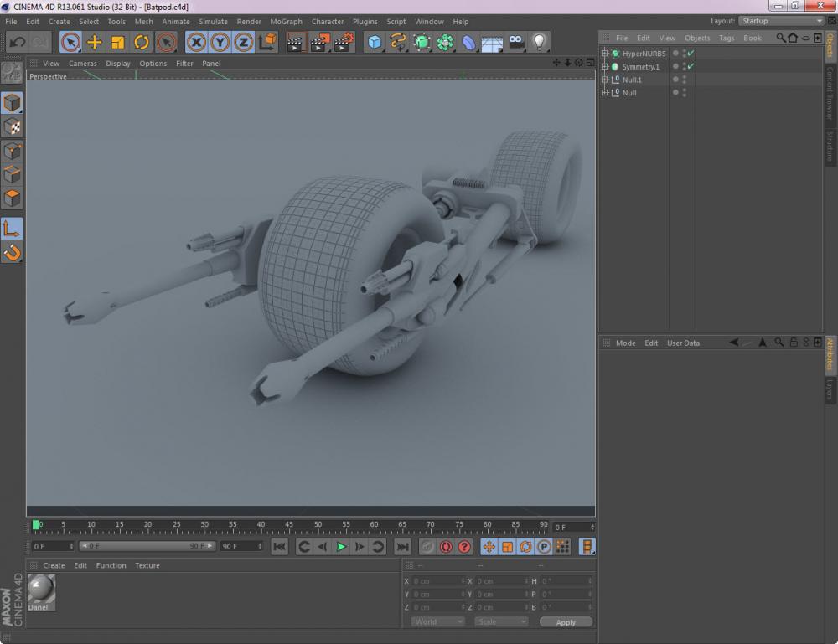Open the Scale mode dropdown
The image size is (838, 644).
pyautogui.click(x=501, y=621)
